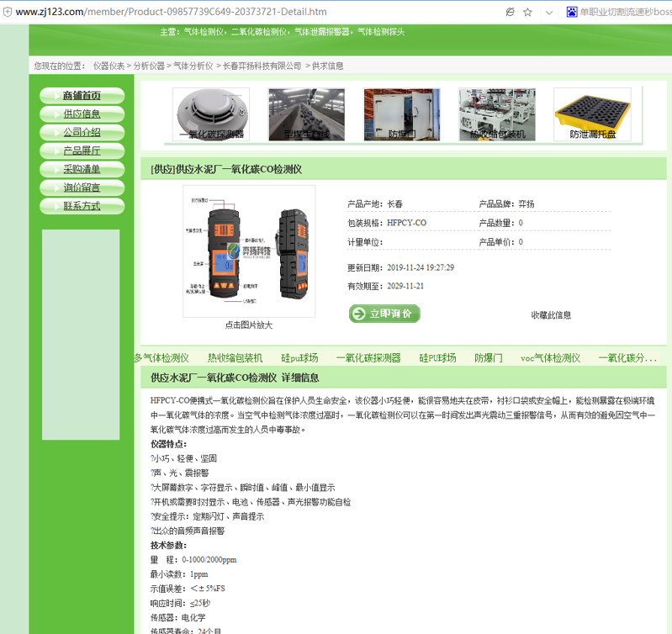Click the 硅PU球场 uppercase keyword link
The width and height of the screenshot is (672, 634).
[437, 358]
